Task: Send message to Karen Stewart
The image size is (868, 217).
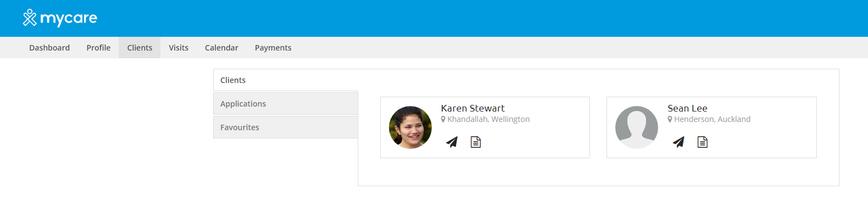Action: click(452, 142)
